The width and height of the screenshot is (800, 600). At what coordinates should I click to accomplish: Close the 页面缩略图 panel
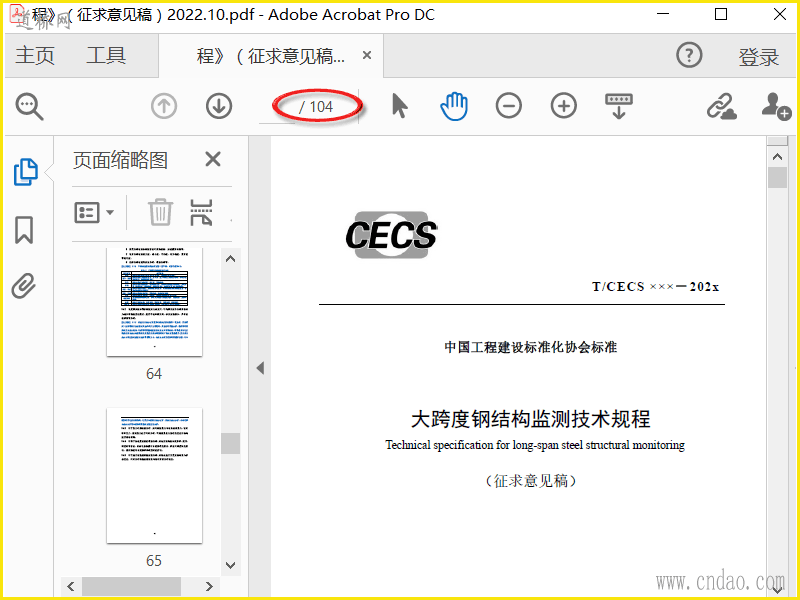click(x=213, y=159)
